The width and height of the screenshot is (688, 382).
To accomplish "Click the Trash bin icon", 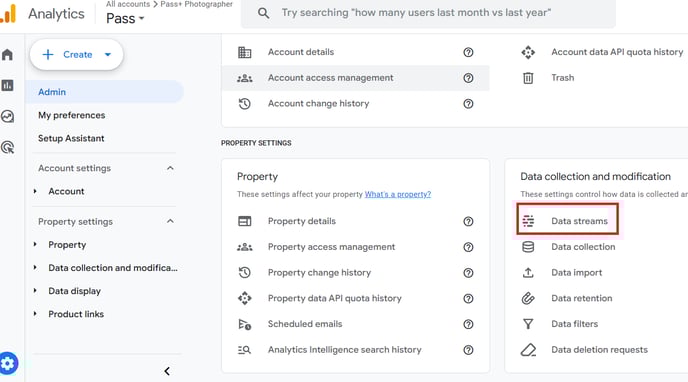I will pos(528,78).
